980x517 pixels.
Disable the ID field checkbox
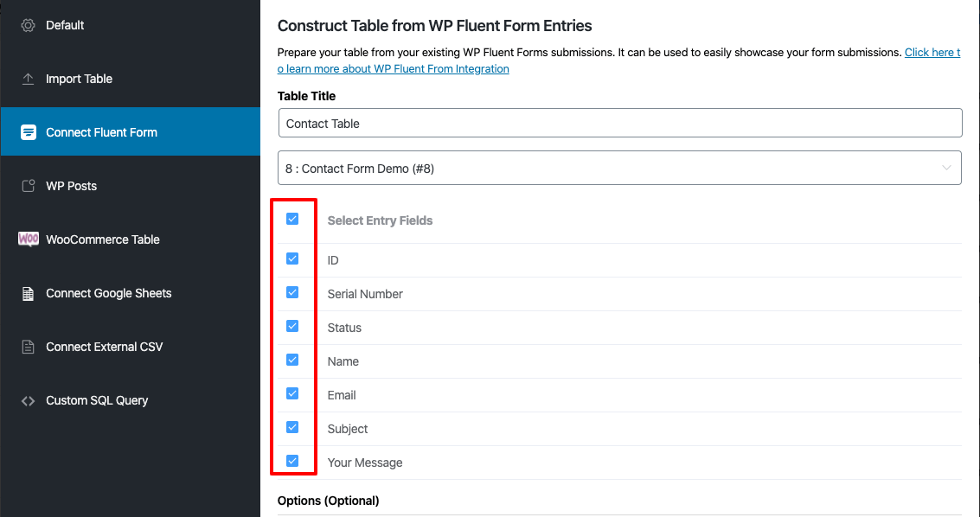pos(292,258)
